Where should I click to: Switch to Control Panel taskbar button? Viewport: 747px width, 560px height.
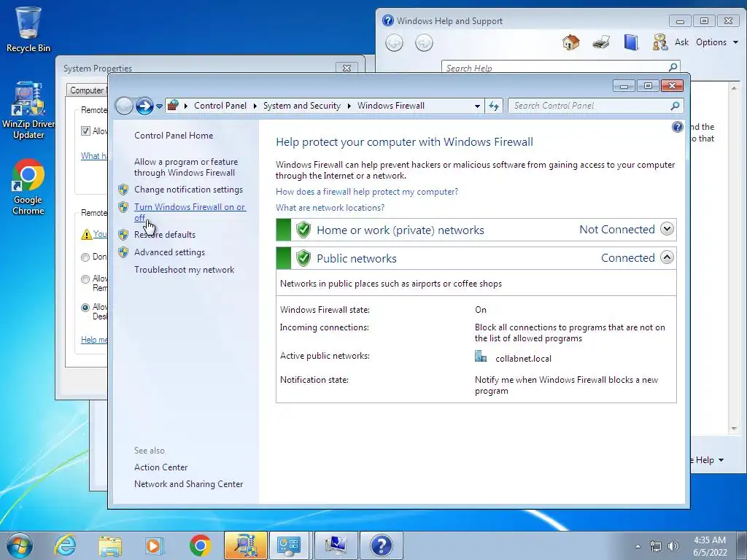[x=289, y=545]
